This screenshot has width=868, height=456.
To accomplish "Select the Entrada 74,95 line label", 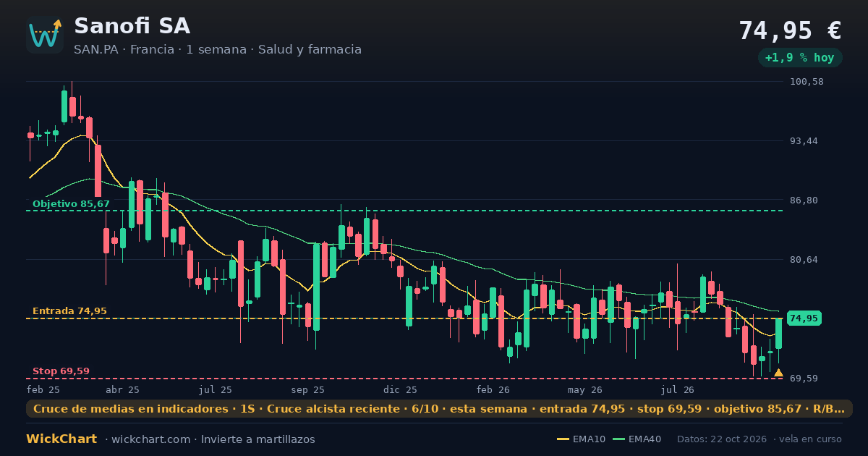I will coord(69,311).
